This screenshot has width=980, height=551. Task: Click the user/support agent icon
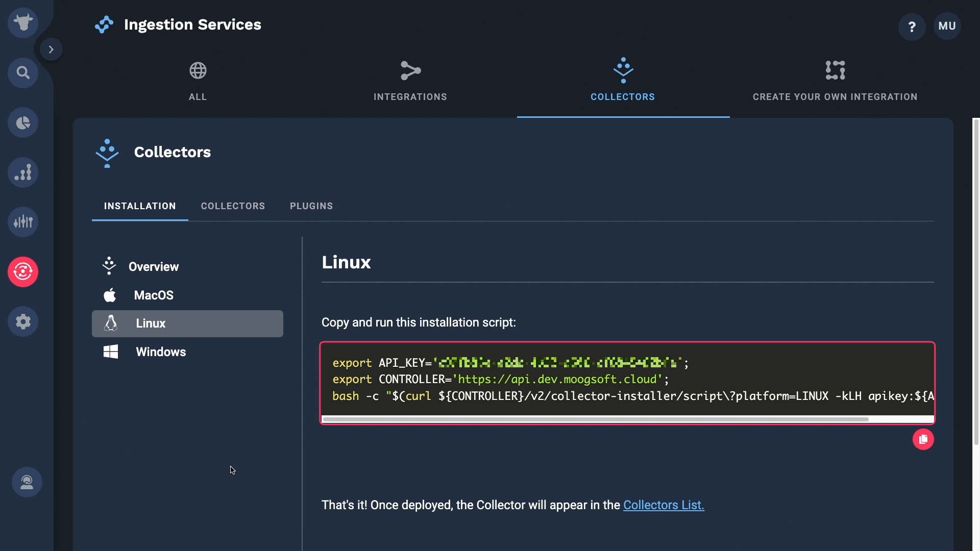(x=26, y=482)
